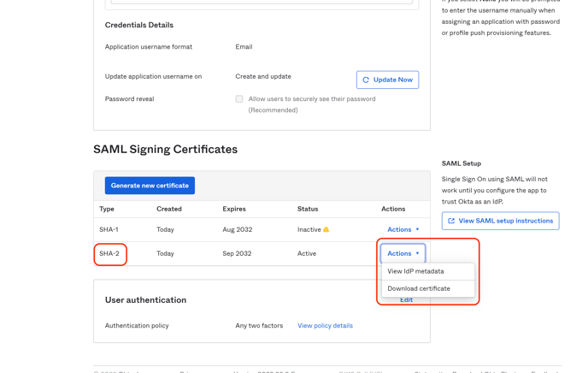Select View IdP metadata menu option
588x373 pixels.
[415, 271]
